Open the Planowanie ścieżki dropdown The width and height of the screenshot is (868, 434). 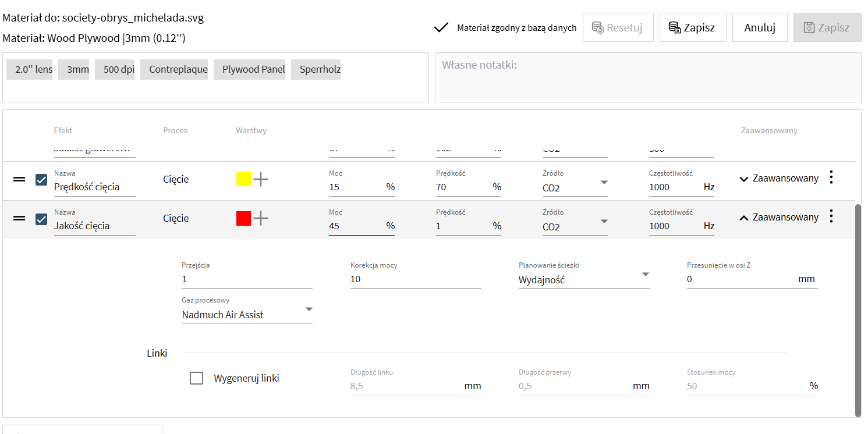tap(583, 280)
